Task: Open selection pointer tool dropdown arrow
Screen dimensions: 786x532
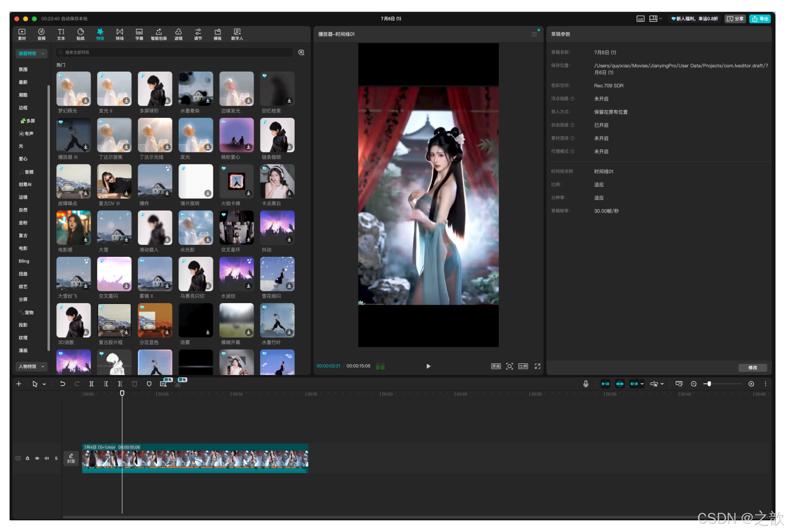Action: click(x=44, y=384)
